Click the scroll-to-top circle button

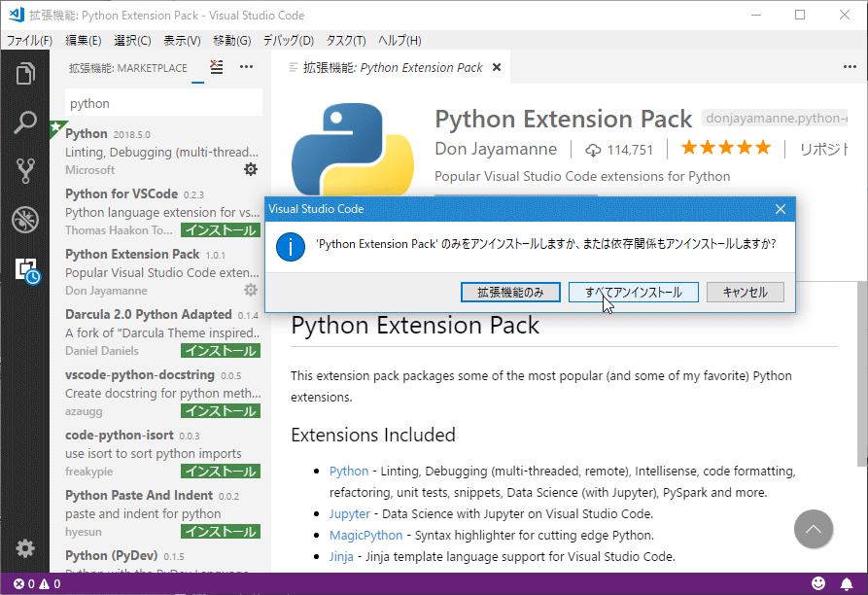[x=814, y=529]
